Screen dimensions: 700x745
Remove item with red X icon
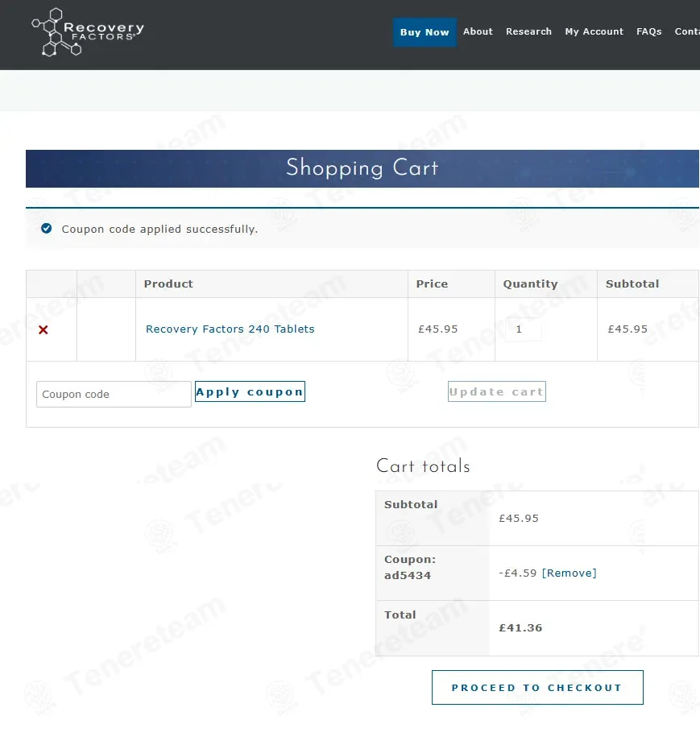pos(43,329)
